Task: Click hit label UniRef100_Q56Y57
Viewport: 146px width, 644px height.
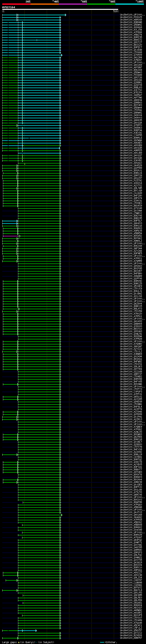Action: (x=131, y=631)
